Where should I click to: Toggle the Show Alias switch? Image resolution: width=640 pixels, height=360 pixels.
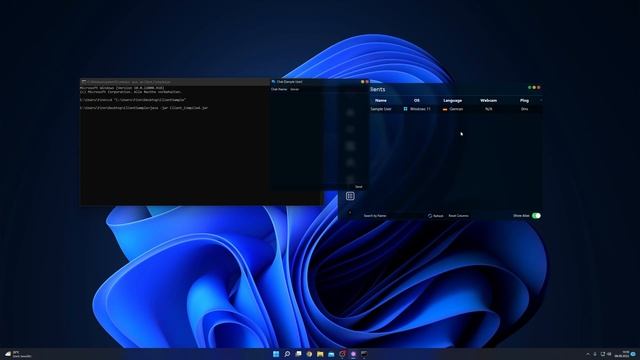[x=536, y=216]
